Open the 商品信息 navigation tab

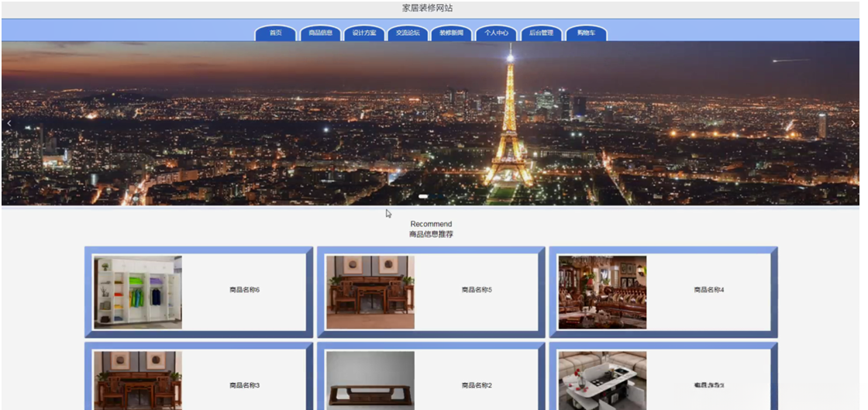tap(321, 33)
